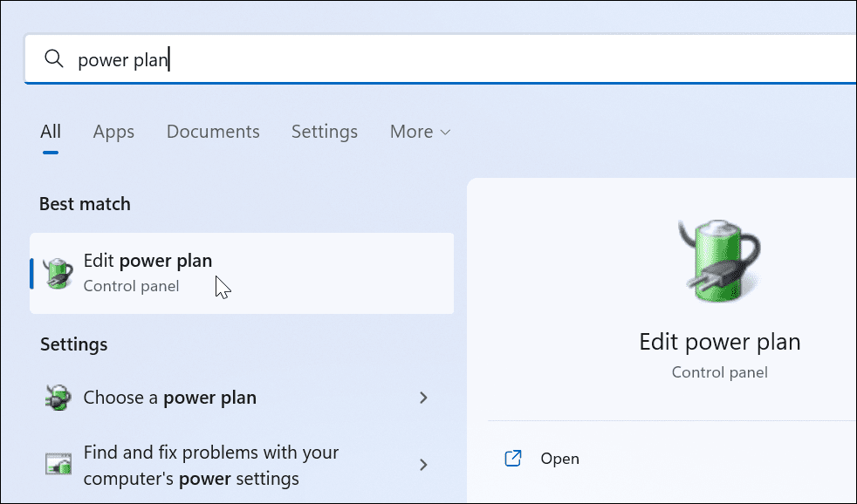Click the power troubleshooter icon

pos(58,466)
